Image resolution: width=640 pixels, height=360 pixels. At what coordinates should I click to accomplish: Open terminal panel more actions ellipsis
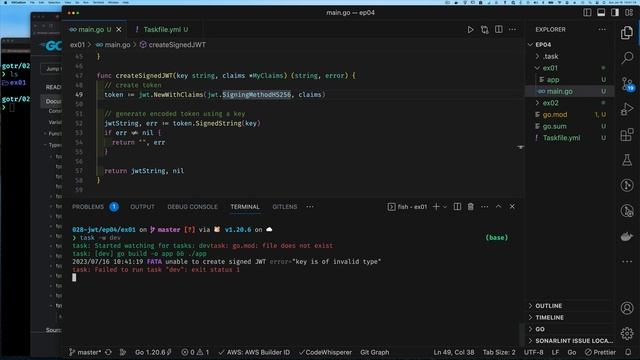(484, 207)
